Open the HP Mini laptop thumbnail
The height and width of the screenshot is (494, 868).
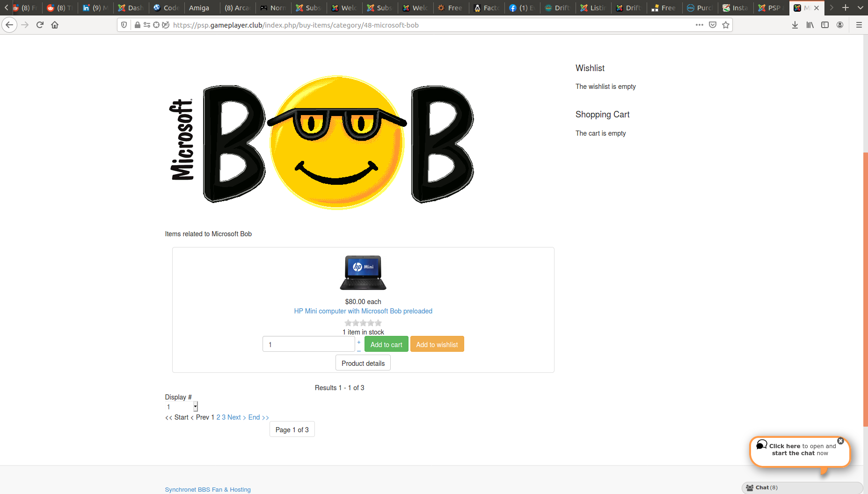pos(363,273)
